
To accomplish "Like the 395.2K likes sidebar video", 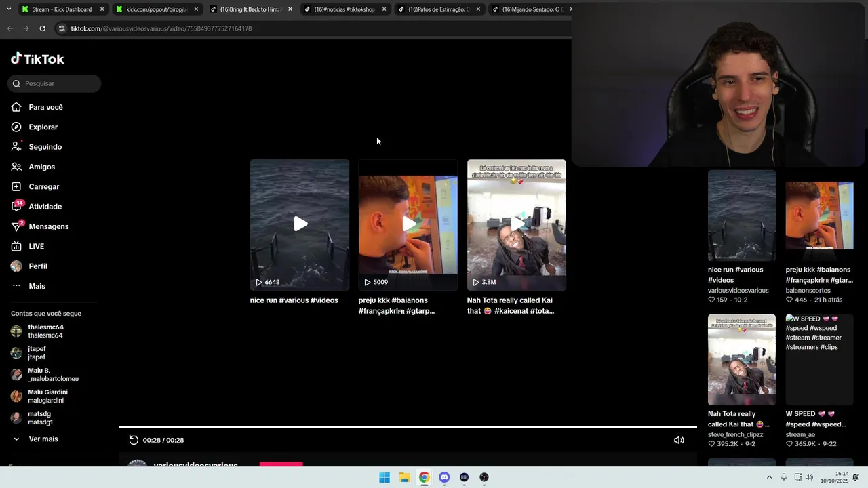I will [x=712, y=444].
